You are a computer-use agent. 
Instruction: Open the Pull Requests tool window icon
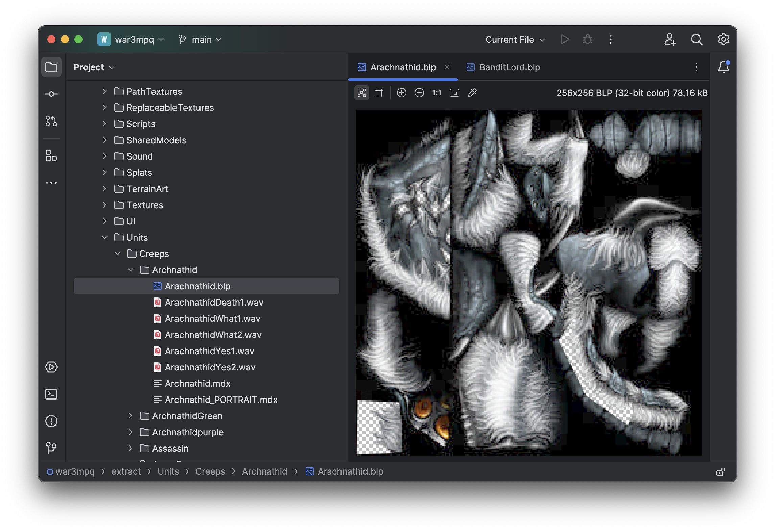51,121
